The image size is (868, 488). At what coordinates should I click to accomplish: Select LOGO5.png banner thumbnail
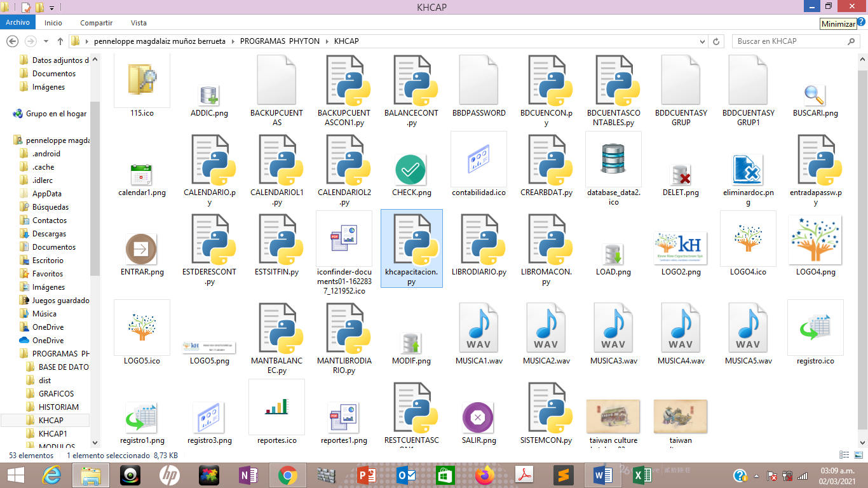click(x=209, y=347)
